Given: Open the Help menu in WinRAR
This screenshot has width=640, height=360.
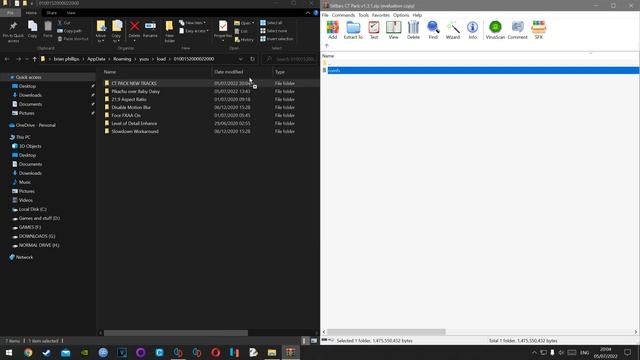Looking at the screenshot, I should (417, 15).
